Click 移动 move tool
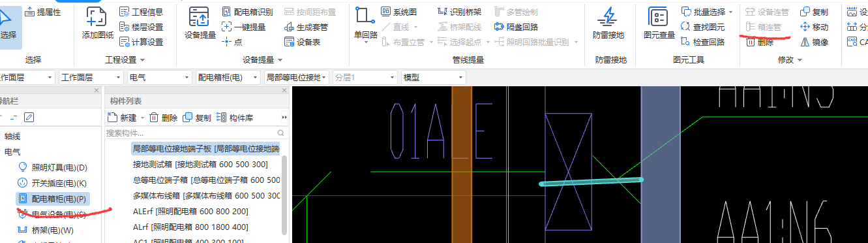Image resolution: width=868 pixels, height=243 pixels. [x=814, y=27]
